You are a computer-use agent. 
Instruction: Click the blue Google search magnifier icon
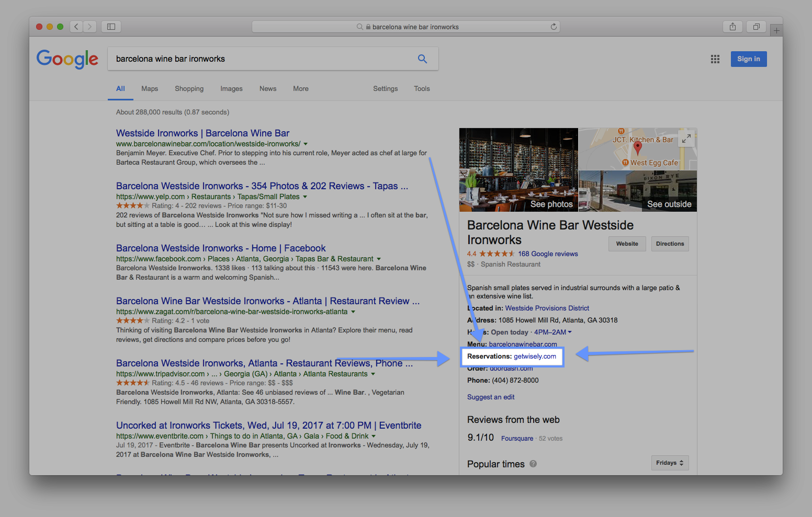coord(422,59)
